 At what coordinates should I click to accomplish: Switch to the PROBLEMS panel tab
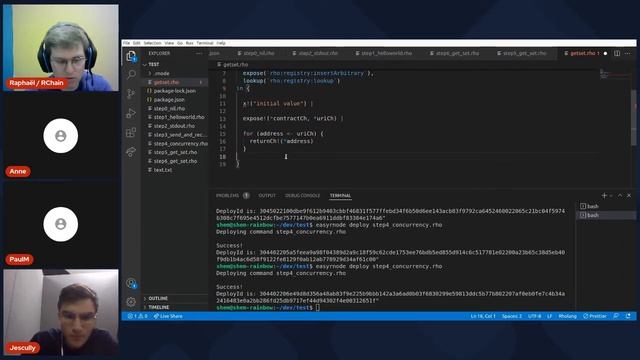pos(227,196)
